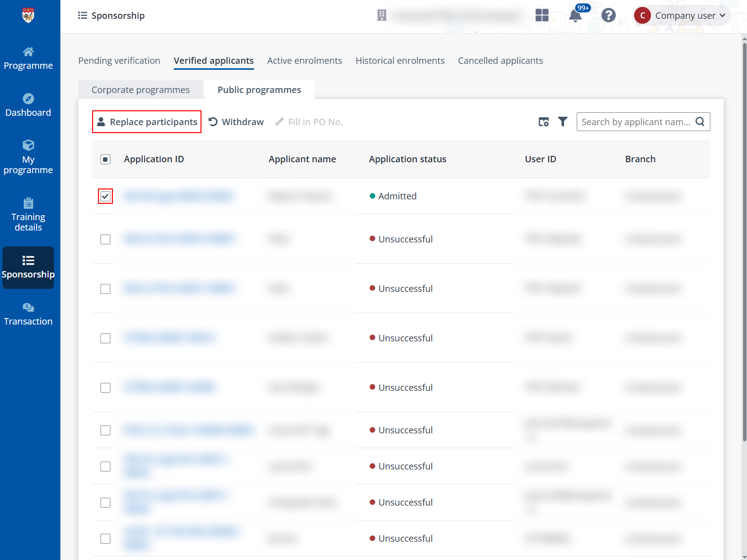
Task: Click the Replace participants button
Action: pos(147,122)
